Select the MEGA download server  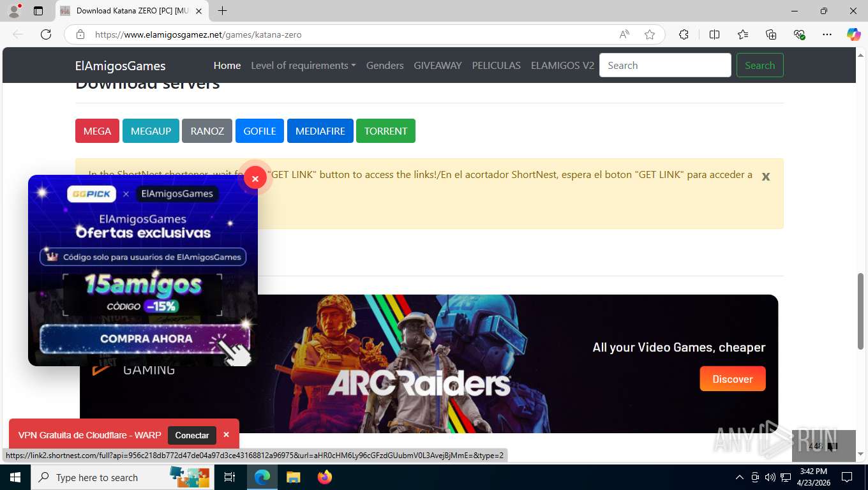97,131
